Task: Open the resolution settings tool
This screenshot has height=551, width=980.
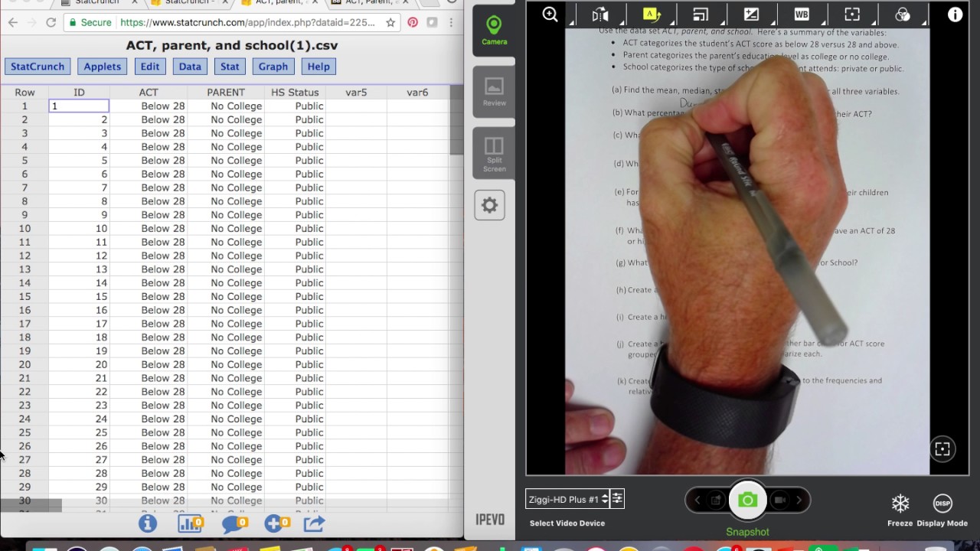Action: [x=701, y=15]
